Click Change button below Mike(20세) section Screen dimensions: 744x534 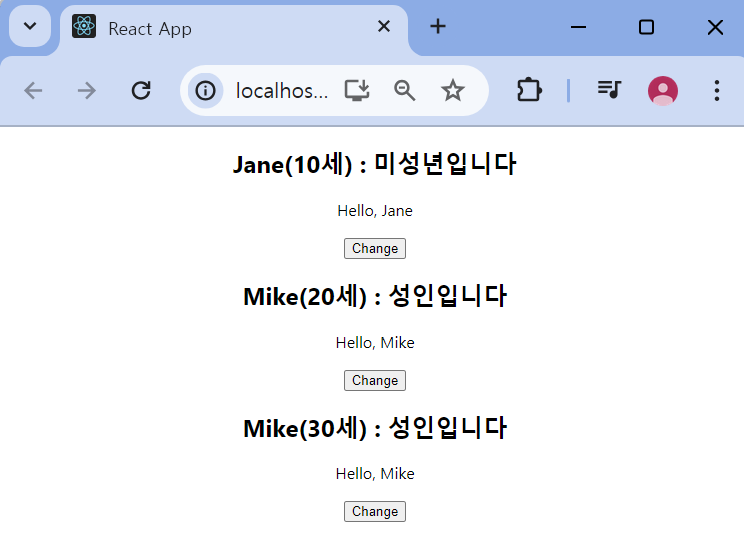(x=375, y=380)
